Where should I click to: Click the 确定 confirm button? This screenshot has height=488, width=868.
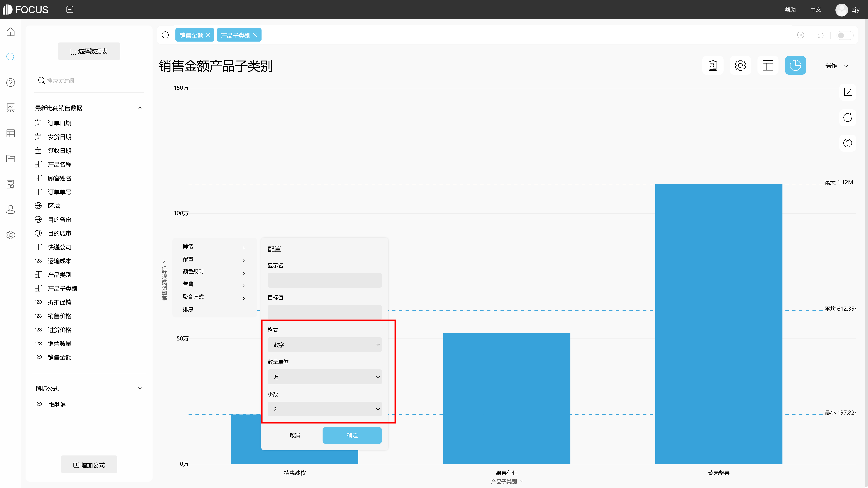pos(352,435)
